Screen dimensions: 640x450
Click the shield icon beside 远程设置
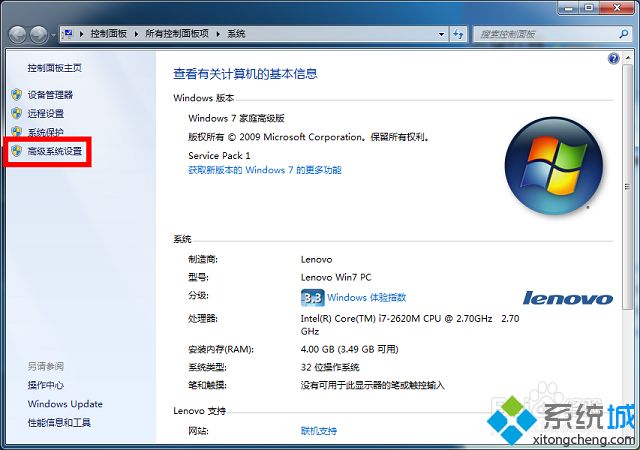[16, 114]
